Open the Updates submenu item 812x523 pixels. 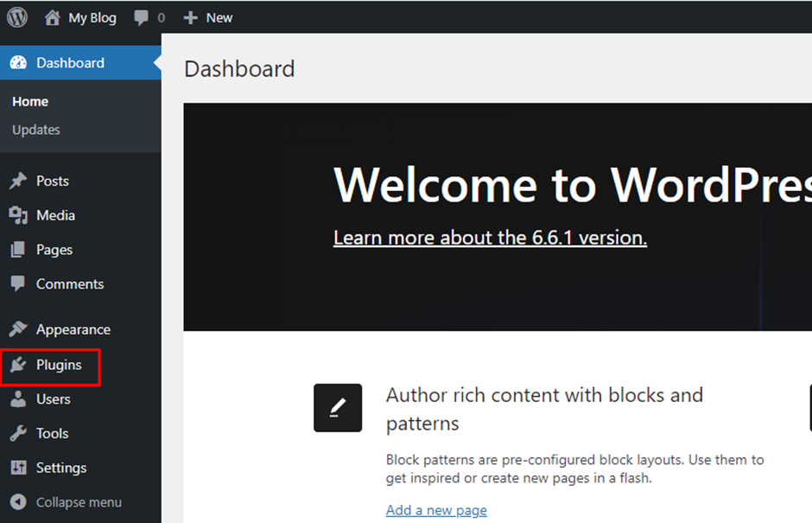click(36, 130)
